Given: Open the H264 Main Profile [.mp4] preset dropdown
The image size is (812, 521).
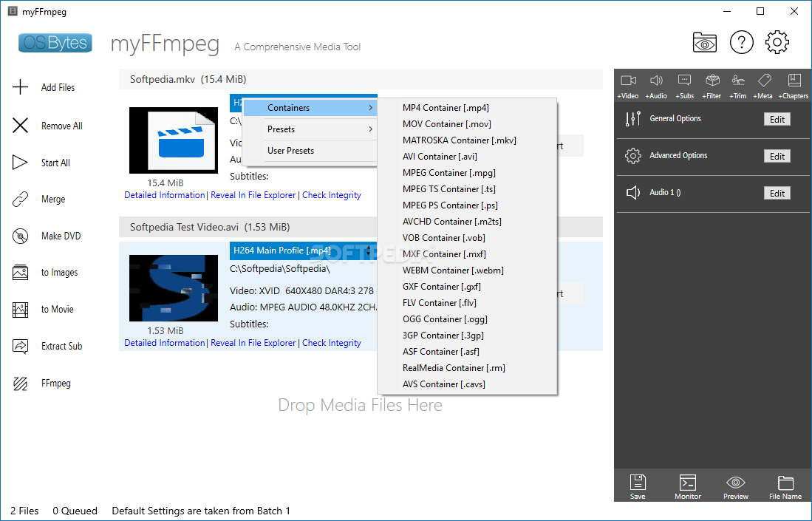Looking at the screenshot, I should [x=304, y=251].
